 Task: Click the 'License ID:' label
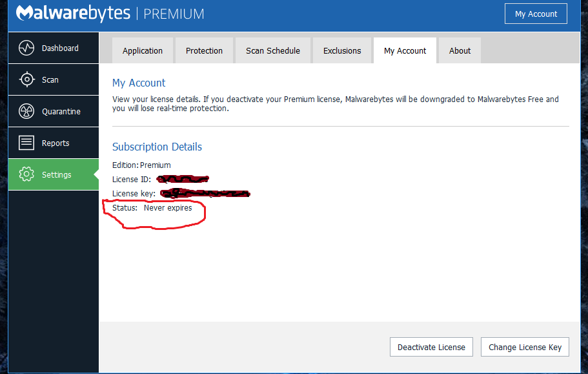[x=132, y=180]
